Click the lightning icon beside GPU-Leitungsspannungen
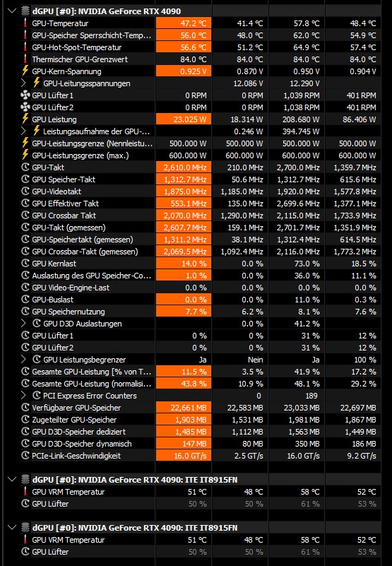The height and width of the screenshot is (566, 392). tap(37, 83)
